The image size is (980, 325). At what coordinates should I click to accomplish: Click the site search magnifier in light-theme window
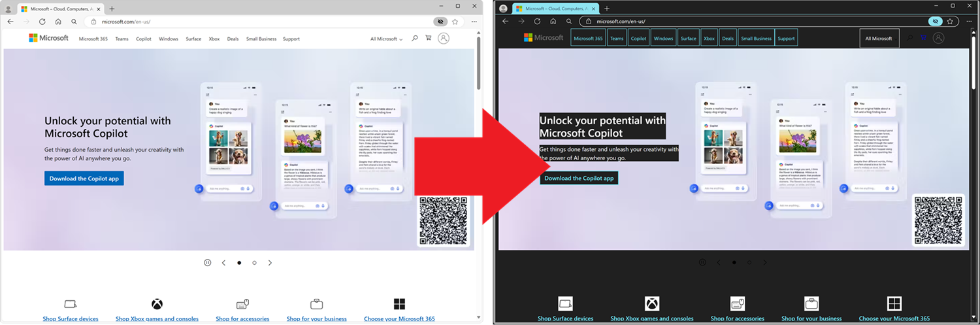pyautogui.click(x=414, y=39)
